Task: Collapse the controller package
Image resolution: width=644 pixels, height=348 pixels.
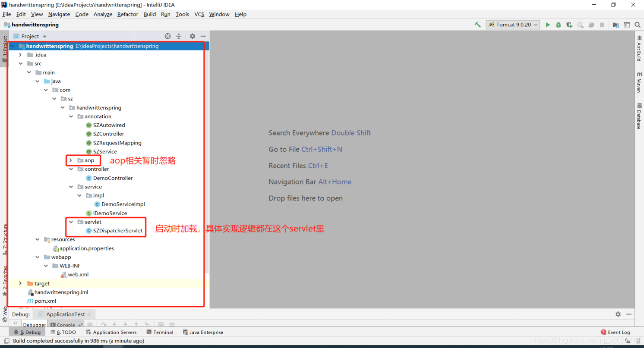Action: [71, 169]
